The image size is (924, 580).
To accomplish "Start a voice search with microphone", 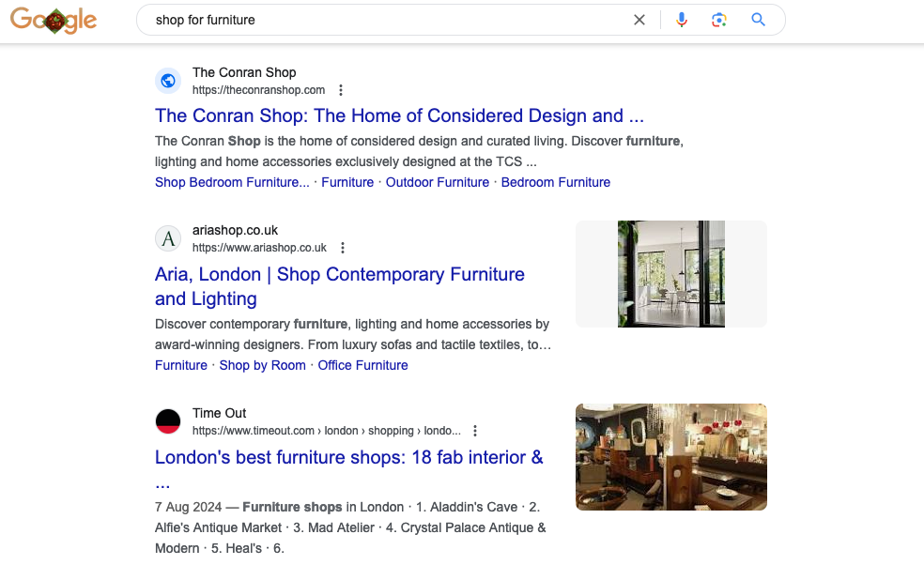I will (x=682, y=20).
